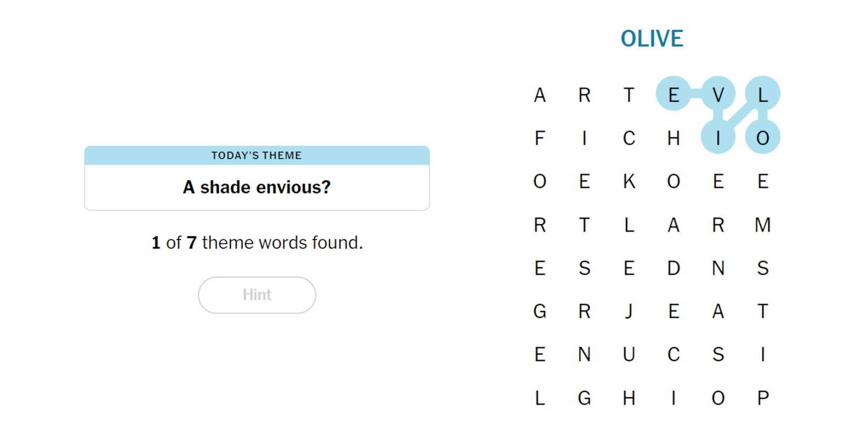Select the letter F in the grid
This screenshot has width=868, height=434.
[x=539, y=138]
